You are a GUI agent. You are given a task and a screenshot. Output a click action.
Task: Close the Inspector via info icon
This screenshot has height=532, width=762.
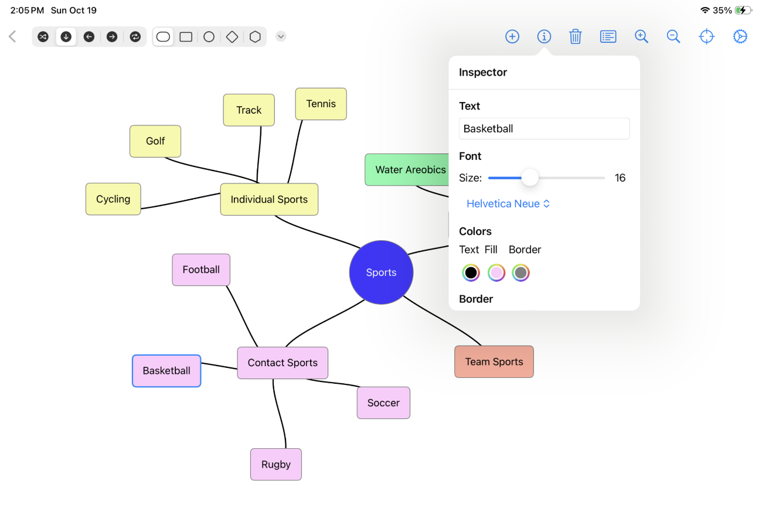pyautogui.click(x=544, y=36)
